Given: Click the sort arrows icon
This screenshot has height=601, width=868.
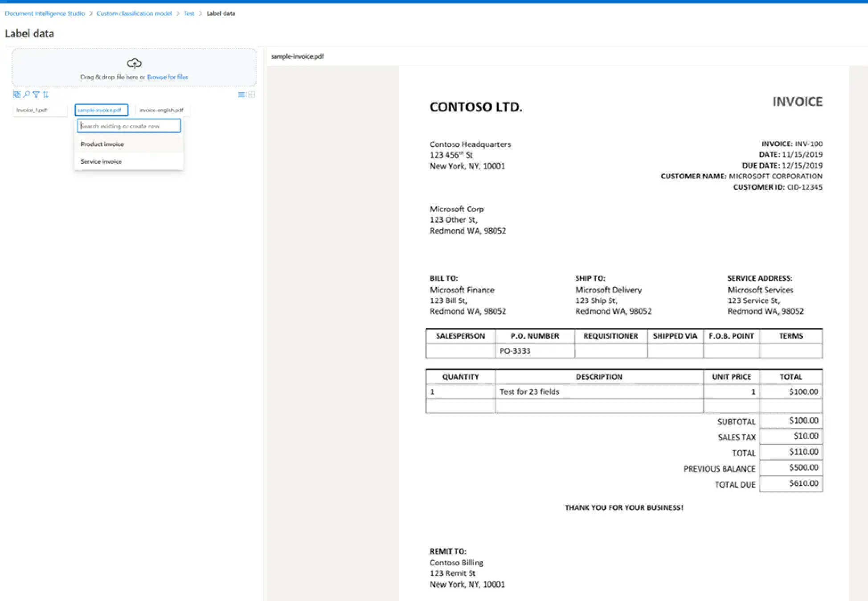Looking at the screenshot, I should pyautogui.click(x=45, y=94).
